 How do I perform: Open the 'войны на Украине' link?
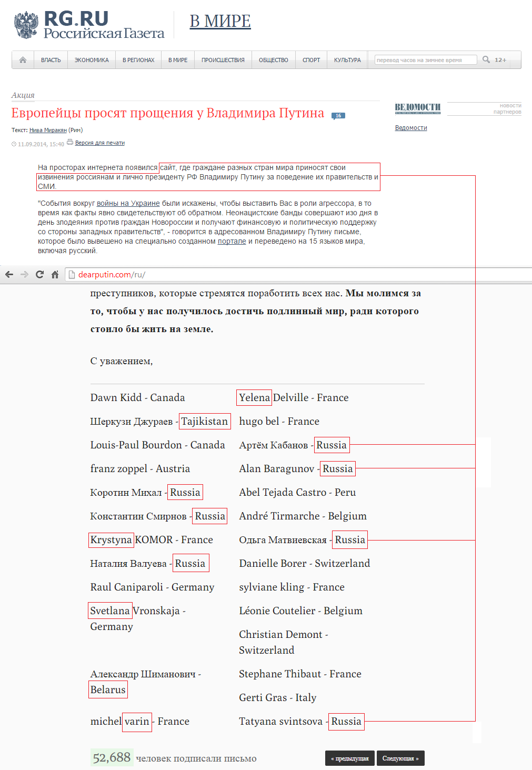(x=128, y=203)
